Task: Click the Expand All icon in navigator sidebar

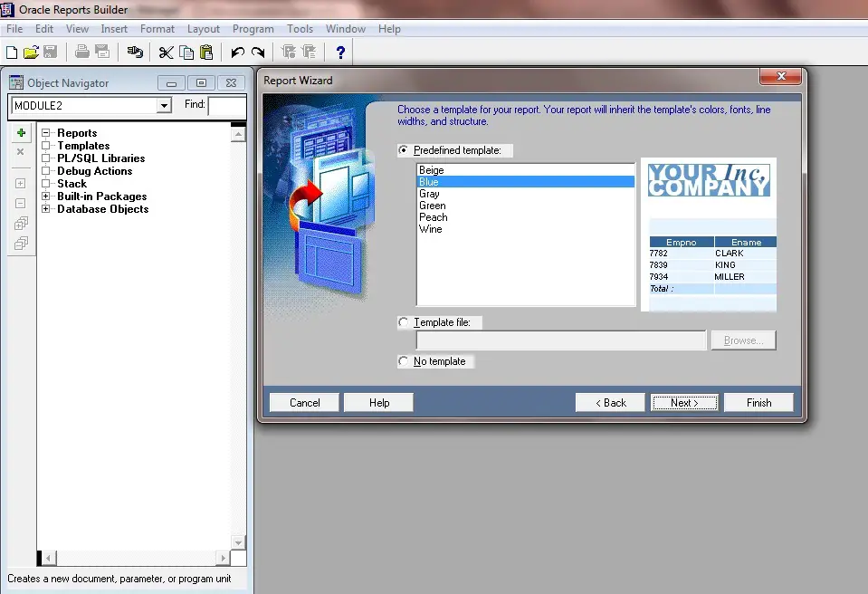Action: pyautogui.click(x=21, y=223)
